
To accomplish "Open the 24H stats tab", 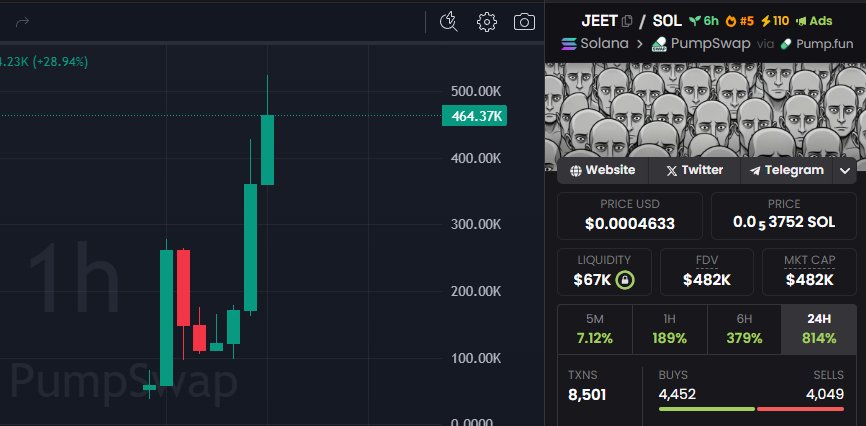I will tap(819, 328).
